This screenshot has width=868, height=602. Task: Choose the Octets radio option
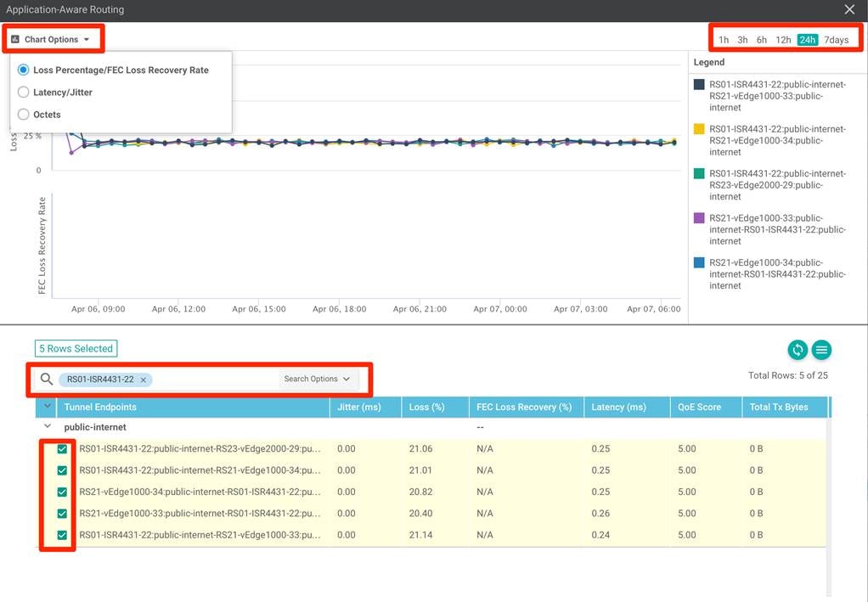24,115
